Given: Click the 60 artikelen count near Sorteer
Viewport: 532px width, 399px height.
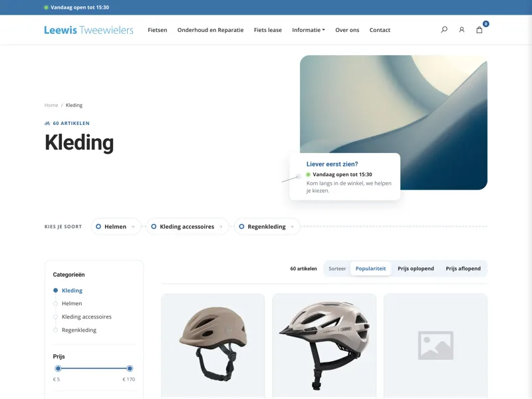Looking at the screenshot, I should [303, 269].
